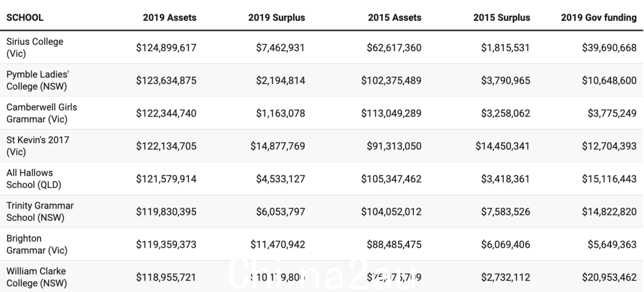Click the value $2,194,814
Screen dimensions: 644x292
tap(280, 81)
